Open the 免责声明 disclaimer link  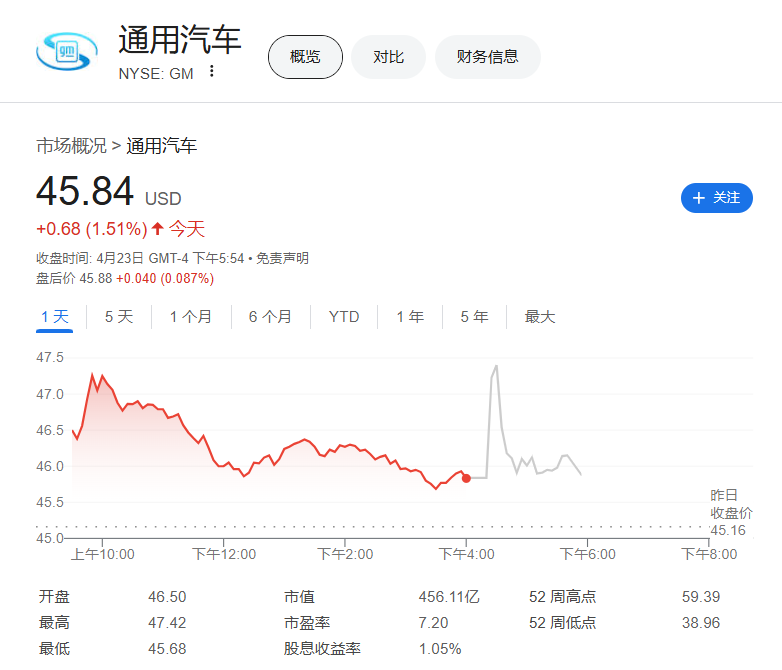(282, 258)
